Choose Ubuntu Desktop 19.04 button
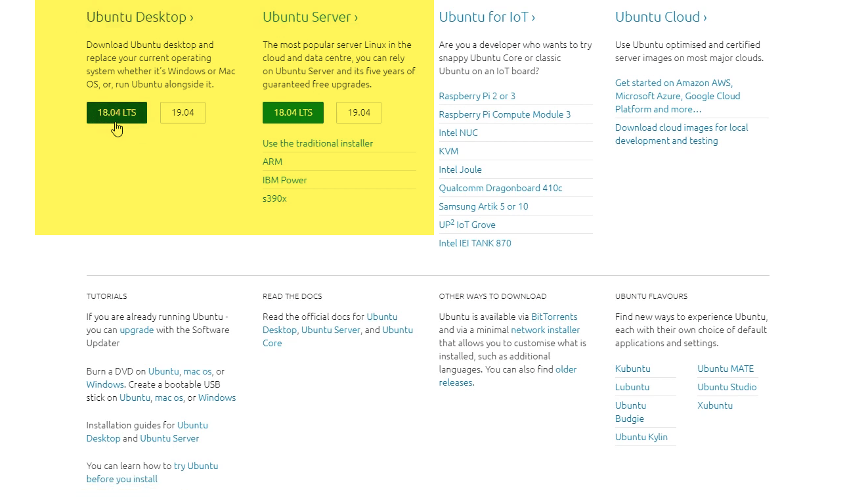Image resolution: width=868 pixels, height=498 pixels. (183, 112)
